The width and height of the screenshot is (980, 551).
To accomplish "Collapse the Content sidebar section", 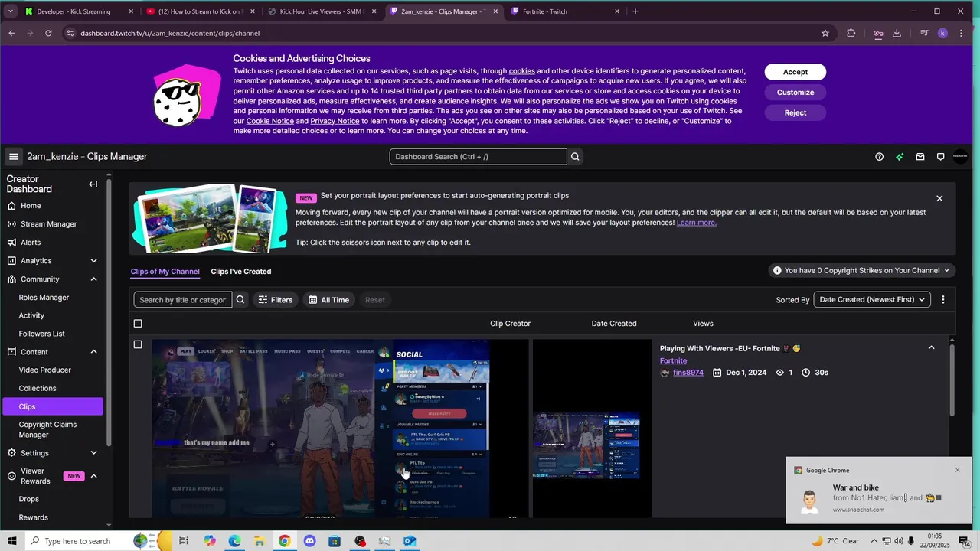I will click(93, 352).
